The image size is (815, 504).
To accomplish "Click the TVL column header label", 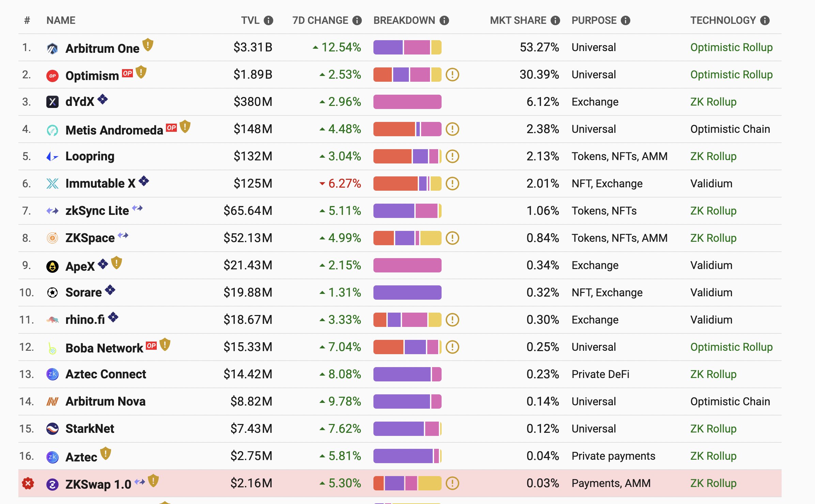I will pyautogui.click(x=250, y=20).
